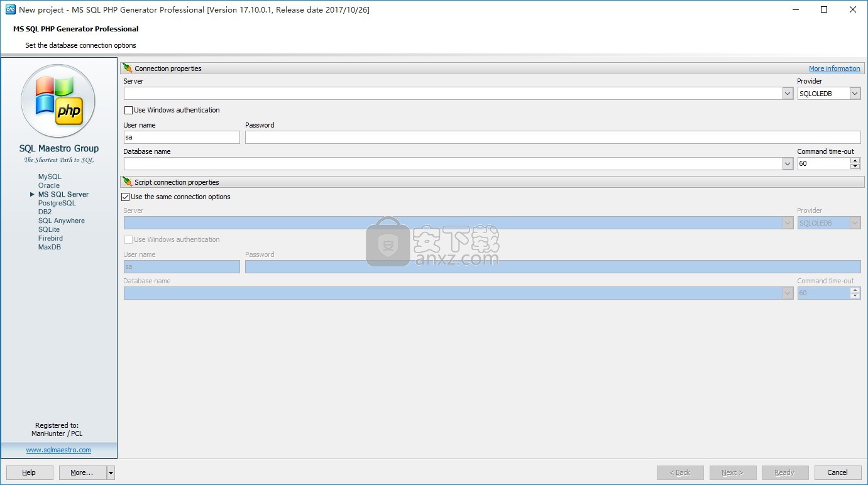Expand the Database name dropdown in Connection properties
The image size is (868, 485).
tap(788, 164)
